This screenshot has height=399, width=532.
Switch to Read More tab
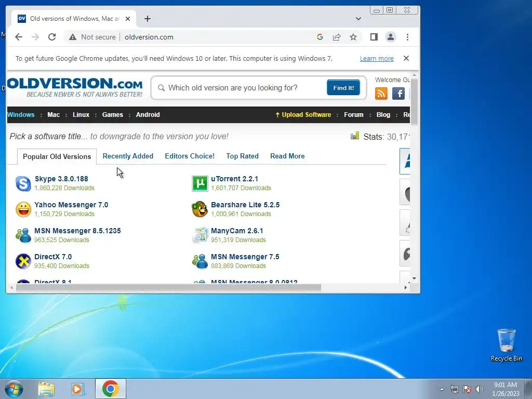287,156
